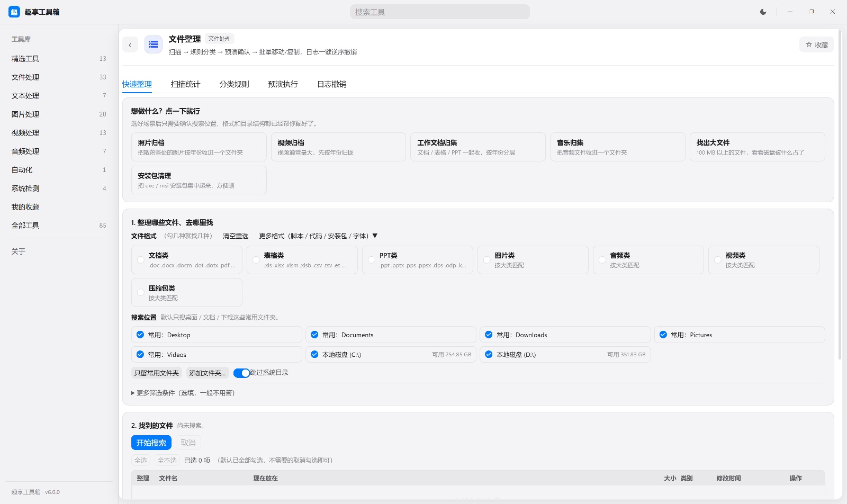Go back using the left chevron button

pos(130,45)
